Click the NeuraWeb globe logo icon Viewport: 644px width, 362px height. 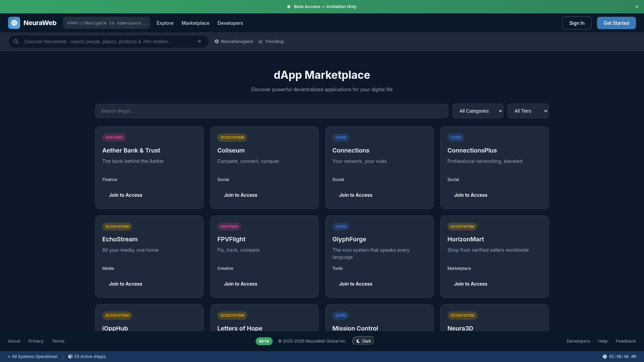pos(14,23)
